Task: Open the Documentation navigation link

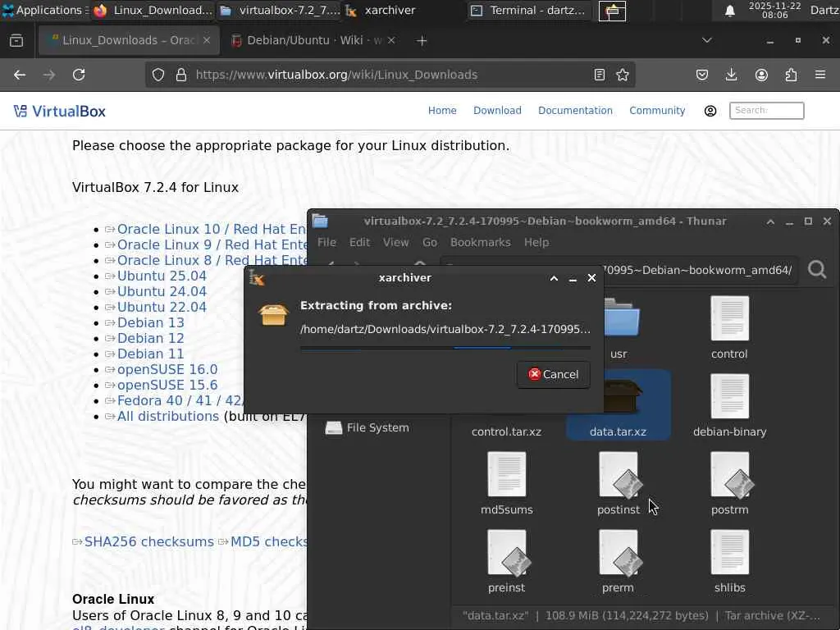Action: pyautogui.click(x=575, y=111)
